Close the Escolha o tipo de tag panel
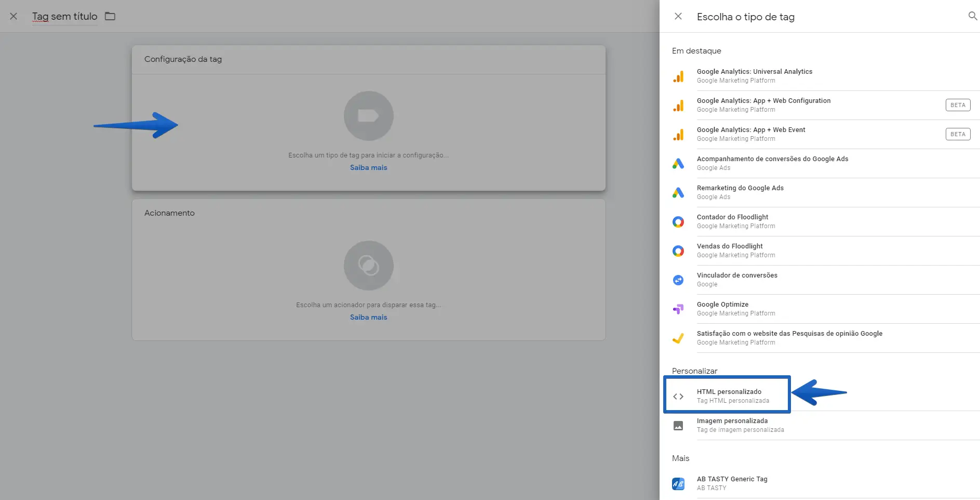 click(678, 16)
